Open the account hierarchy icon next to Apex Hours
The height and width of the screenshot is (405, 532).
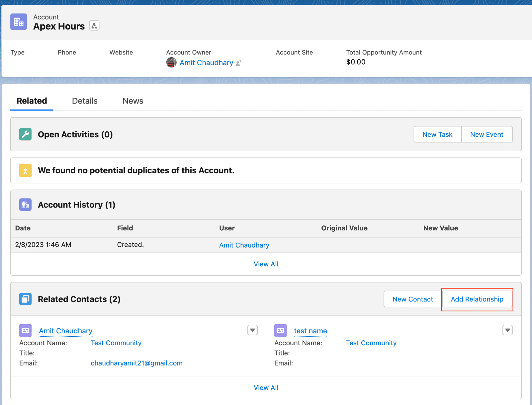click(x=94, y=25)
